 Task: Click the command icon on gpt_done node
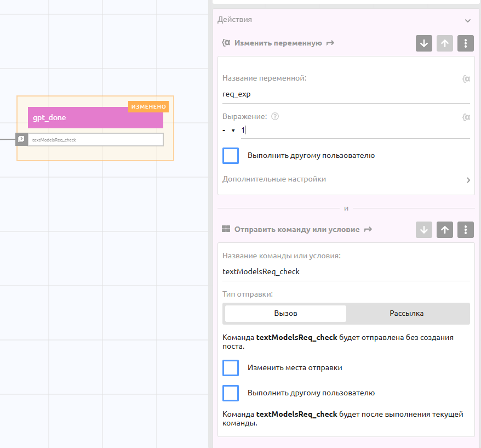tap(21, 139)
